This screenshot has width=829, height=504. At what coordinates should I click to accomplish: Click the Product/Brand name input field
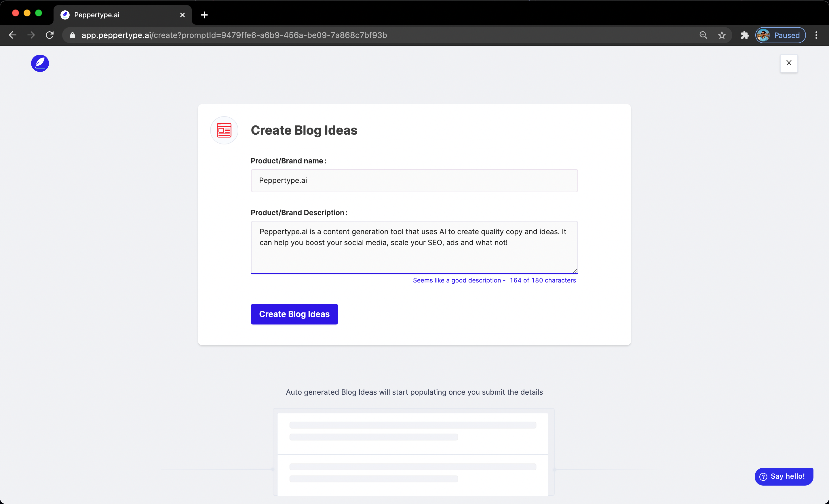click(414, 181)
